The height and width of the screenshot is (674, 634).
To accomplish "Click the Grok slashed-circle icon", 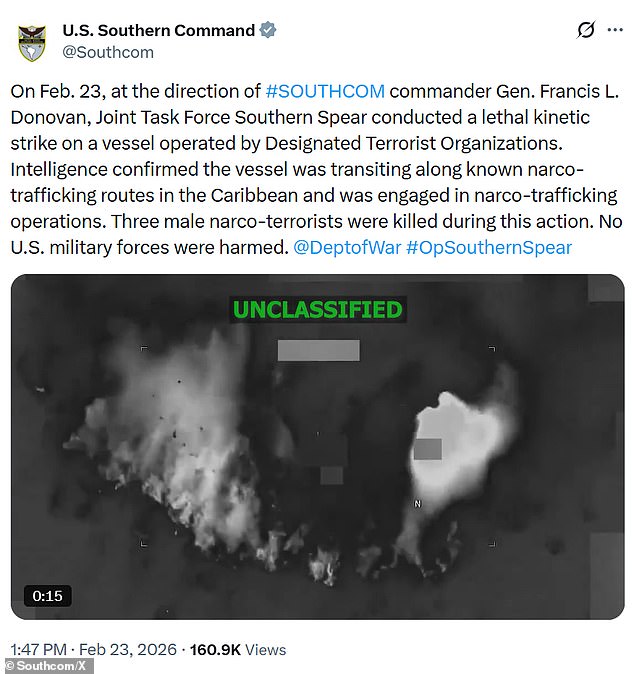I will click(586, 30).
